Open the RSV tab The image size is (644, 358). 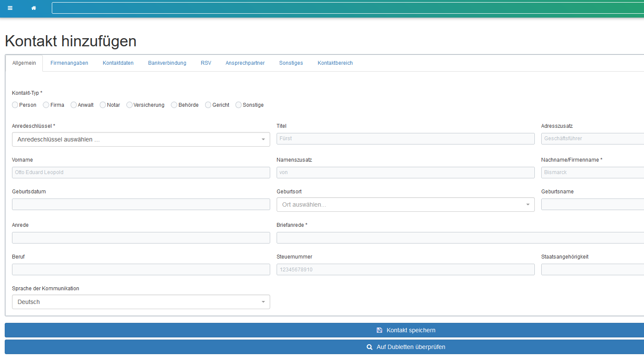(x=206, y=63)
